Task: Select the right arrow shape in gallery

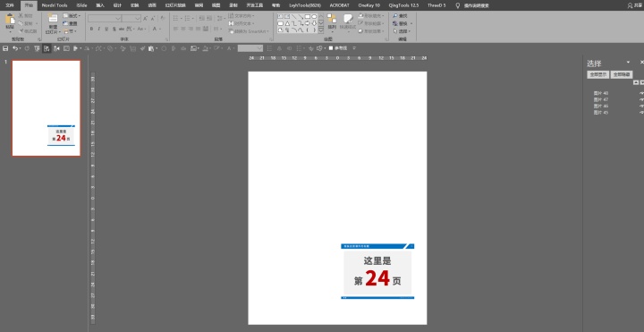Action: point(307,23)
